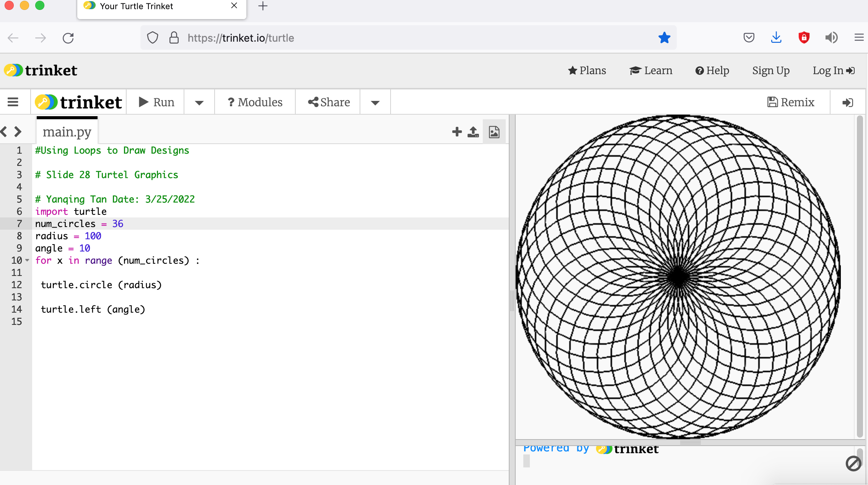Click the browser back arrow
Screen dimensions: 868x485
tap(13, 38)
